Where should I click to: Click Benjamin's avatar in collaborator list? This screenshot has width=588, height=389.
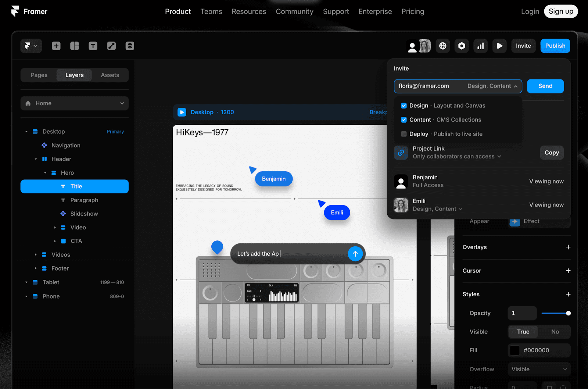coord(401,181)
